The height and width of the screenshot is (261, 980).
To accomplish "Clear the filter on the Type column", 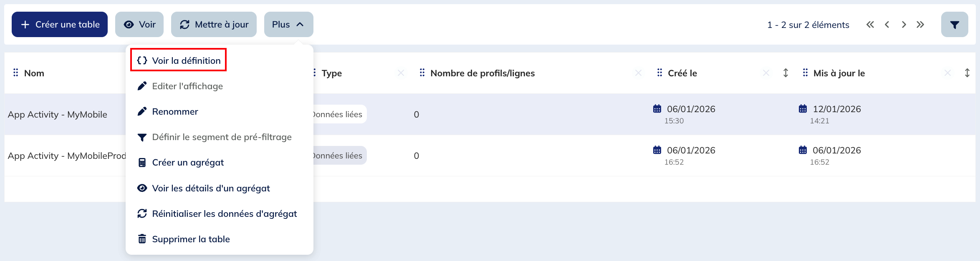I will coord(400,73).
